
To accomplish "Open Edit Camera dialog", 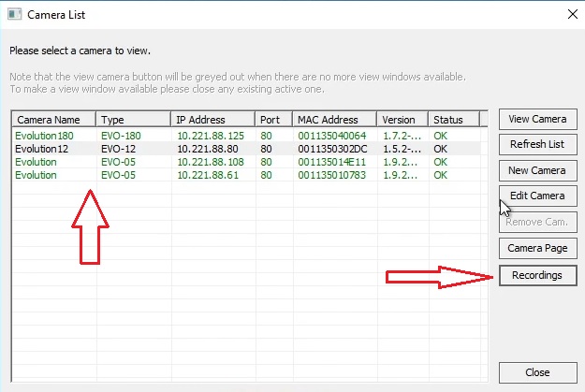I will 536,196.
